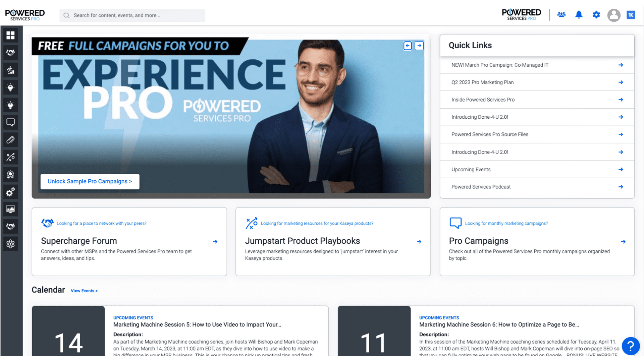Open the notification bell in the header
The width and height of the screenshot is (644, 362).
tap(579, 15)
